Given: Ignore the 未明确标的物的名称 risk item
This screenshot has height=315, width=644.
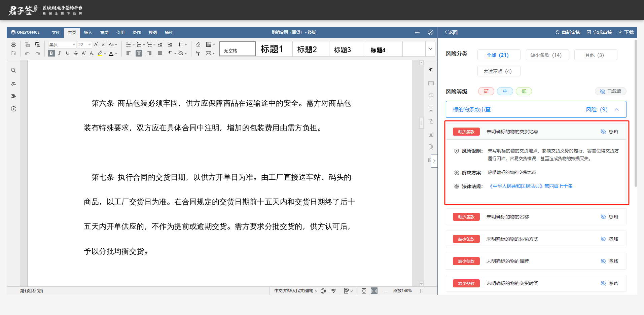Looking at the screenshot, I should click(609, 217).
